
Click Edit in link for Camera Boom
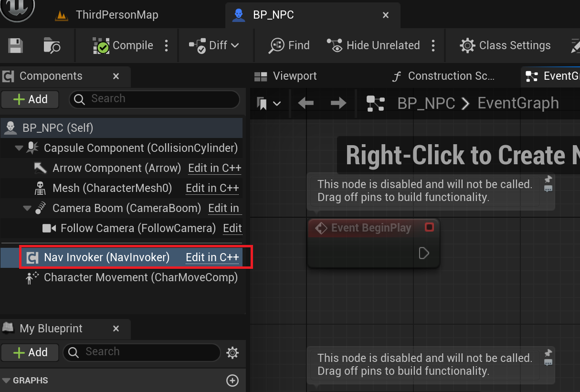pyautogui.click(x=224, y=208)
